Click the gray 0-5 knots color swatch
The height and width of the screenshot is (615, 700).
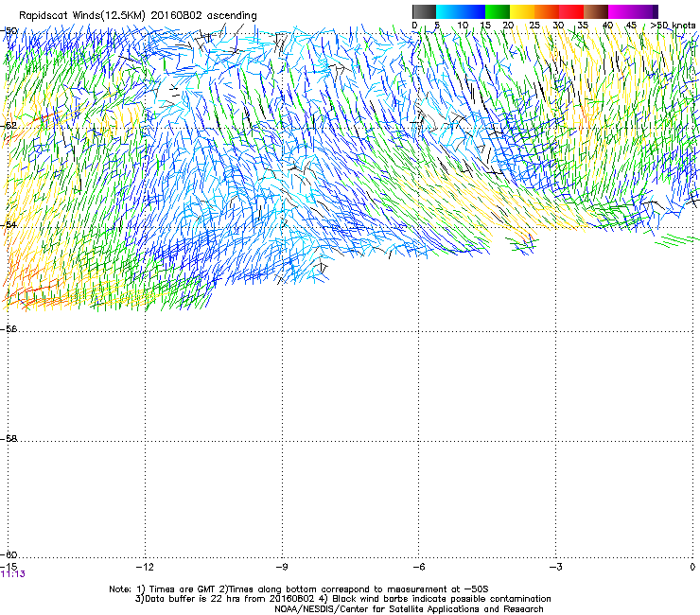(424, 11)
